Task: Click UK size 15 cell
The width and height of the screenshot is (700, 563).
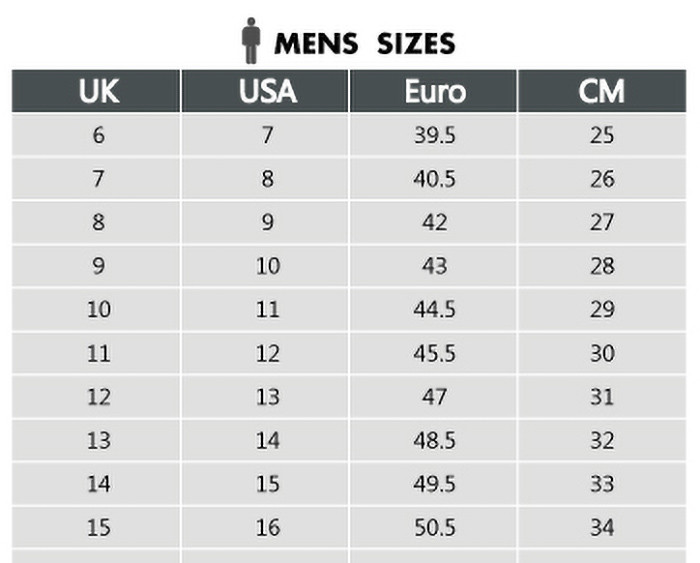Action: point(96,527)
